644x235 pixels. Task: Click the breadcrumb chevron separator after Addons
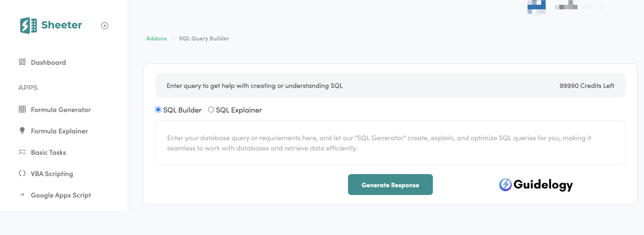click(173, 39)
